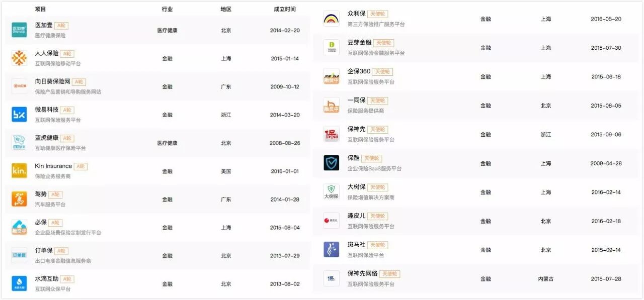The height and width of the screenshot is (300, 644).
Task: Click the 必保 logo
Action: (x=19, y=227)
